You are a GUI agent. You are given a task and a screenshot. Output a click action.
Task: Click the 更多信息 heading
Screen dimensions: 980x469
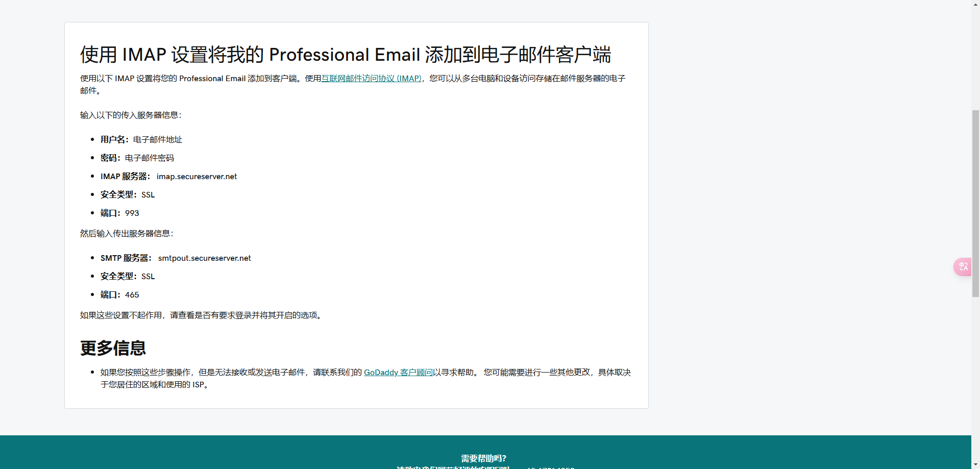click(113, 348)
